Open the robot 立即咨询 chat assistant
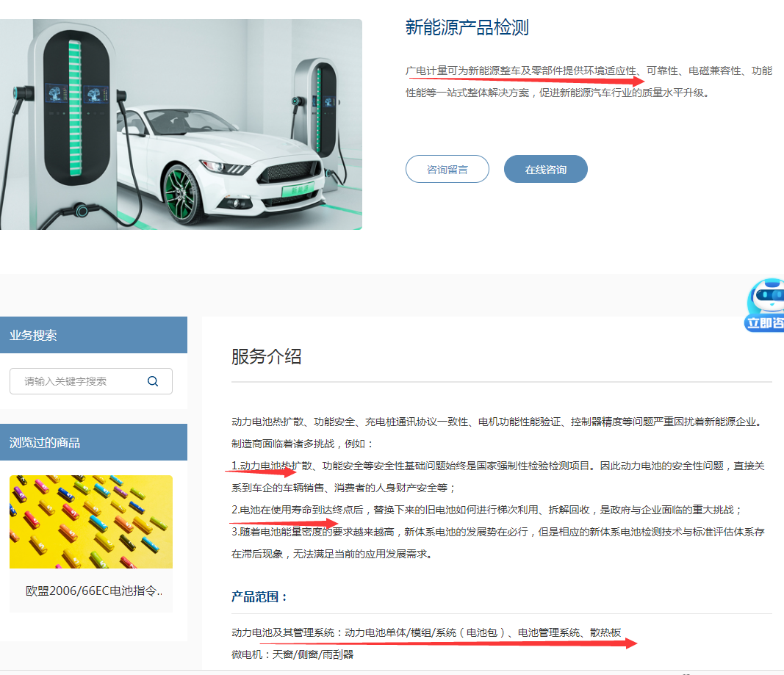The width and height of the screenshot is (784, 675). tap(765, 306)
